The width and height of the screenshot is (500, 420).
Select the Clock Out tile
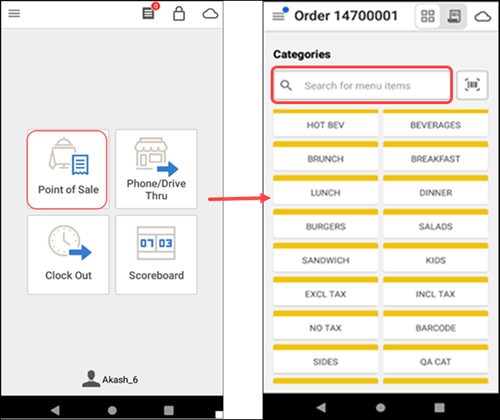pos(68,255)
